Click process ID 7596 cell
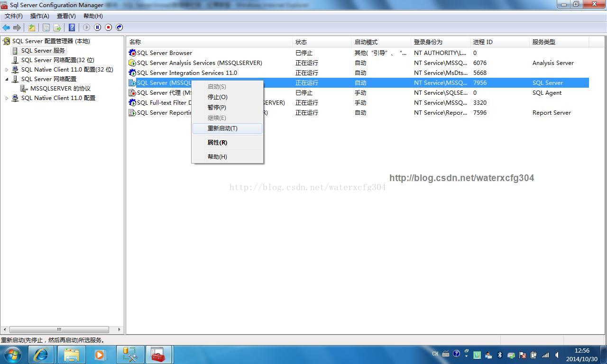The width and height of the screenshot is (607, 364). (480, 113)
